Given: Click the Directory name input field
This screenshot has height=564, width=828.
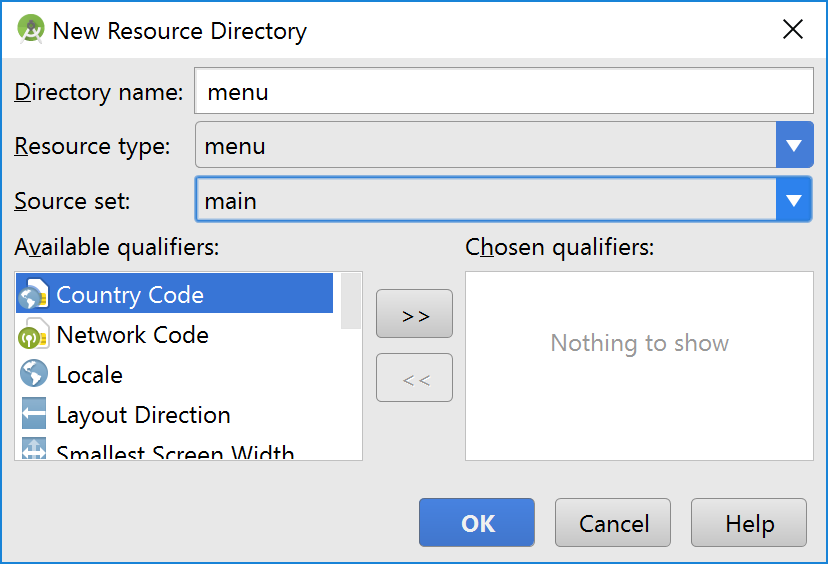Looking at the screenshot, I should pos(504,91).
